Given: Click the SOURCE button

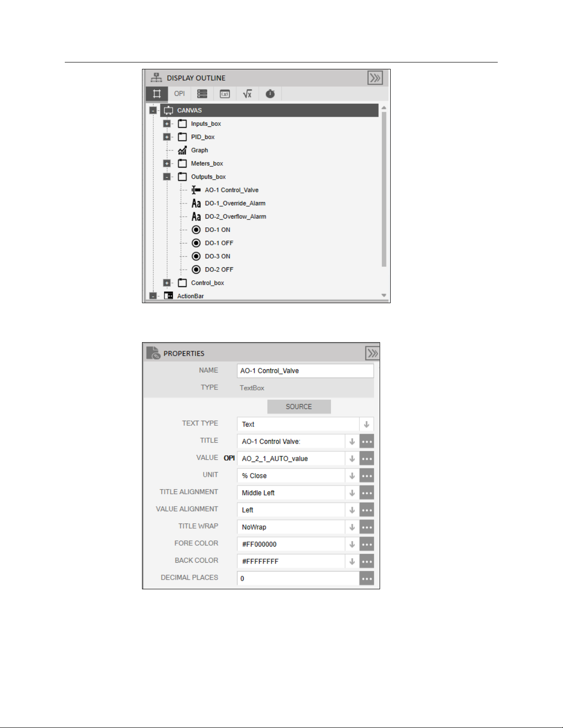Looking at the screenshot, I should [x=299, y=406].
